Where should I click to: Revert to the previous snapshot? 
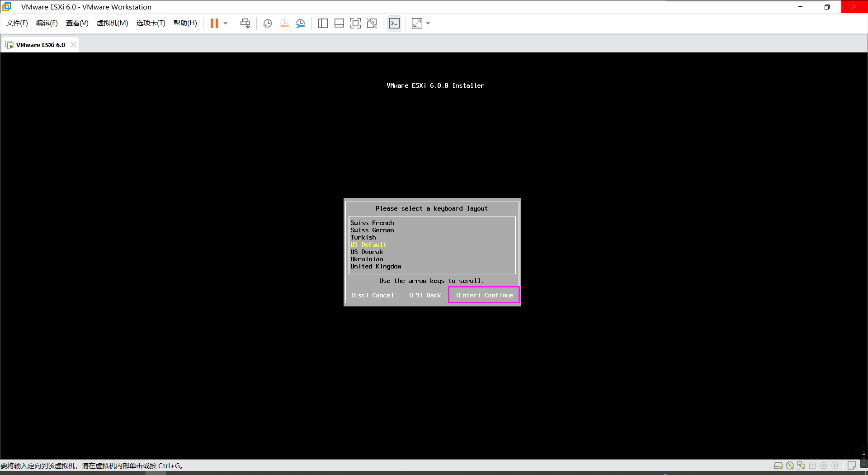coord(284,24)
